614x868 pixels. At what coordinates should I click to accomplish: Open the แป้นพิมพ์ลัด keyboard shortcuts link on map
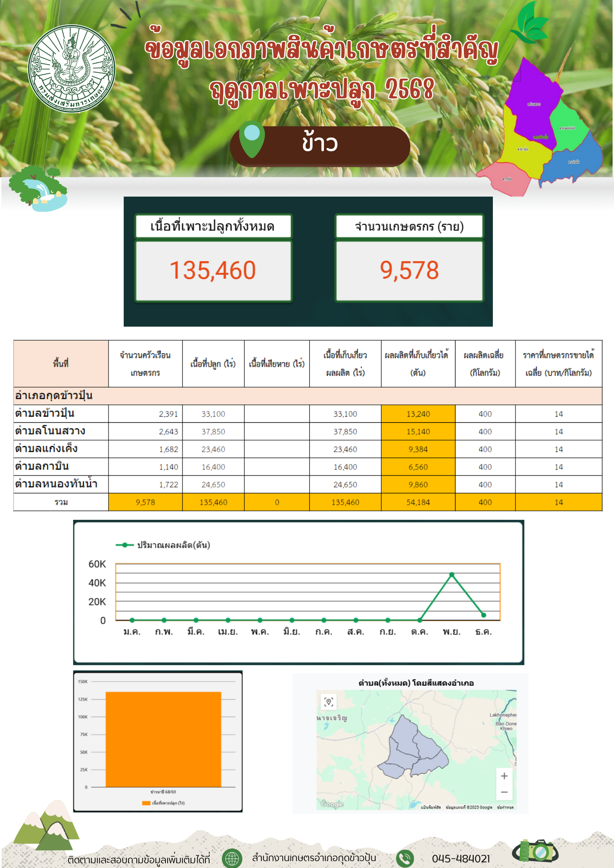pyautogui.click(x=431, y=807)
